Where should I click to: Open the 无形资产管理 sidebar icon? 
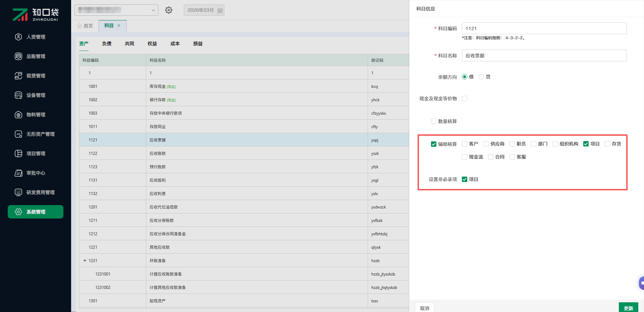click(18, 134)
